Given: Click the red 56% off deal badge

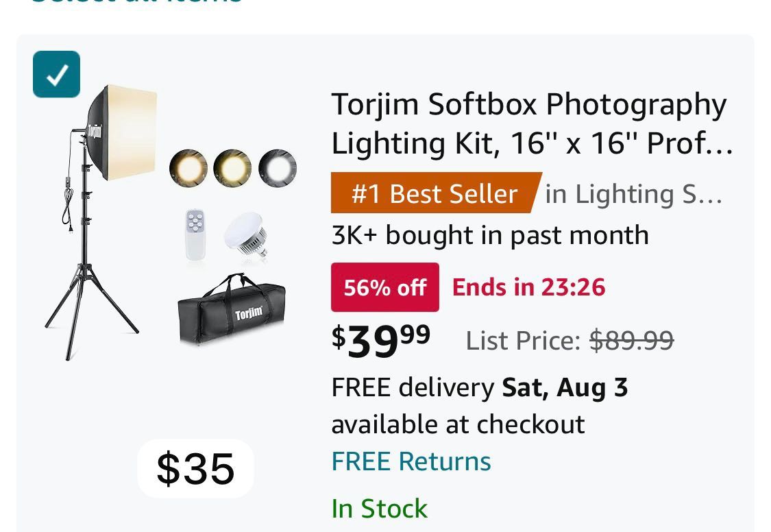Looking at the screenshot, I should coord(384,287).
